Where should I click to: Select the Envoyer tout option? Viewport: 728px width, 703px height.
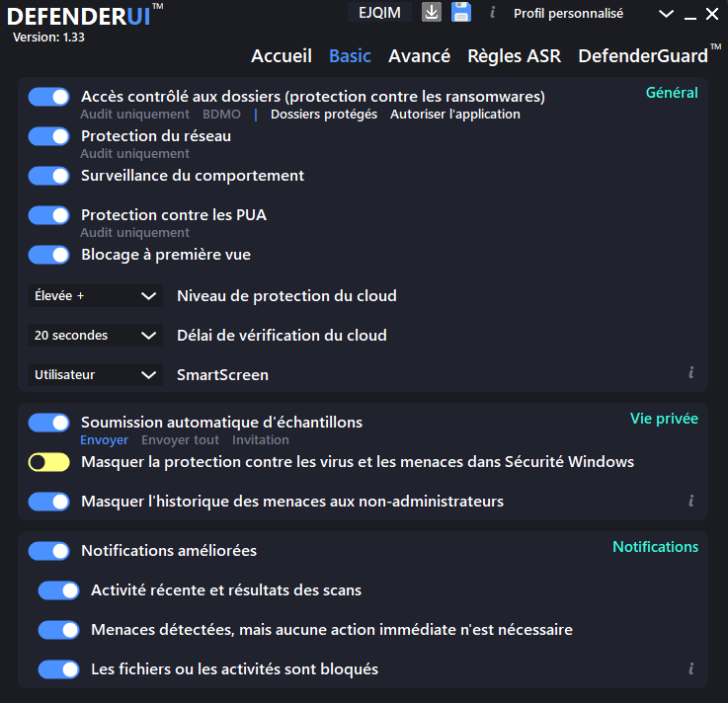coord(180,440)
